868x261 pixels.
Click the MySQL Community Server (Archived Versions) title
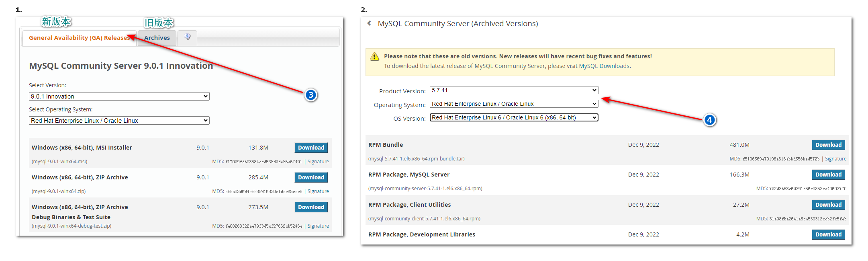pyautogui.click(x=458, y=24)
